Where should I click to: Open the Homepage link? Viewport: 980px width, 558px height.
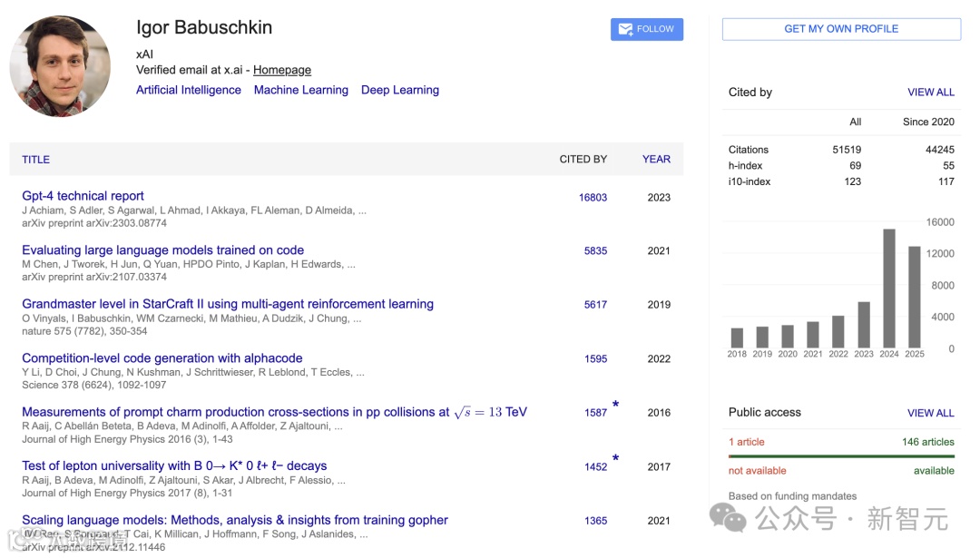[282, 70]
